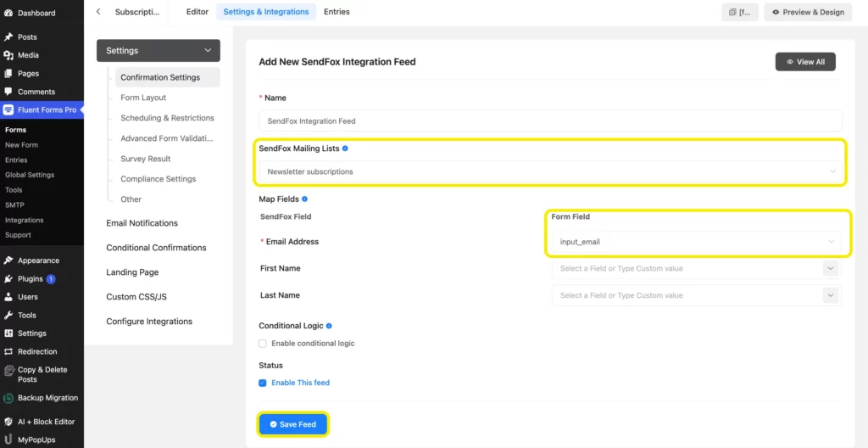The height and width of the screenshot is (448, 868).
Task: Click the Media icon in sidebar
Action: click(8, 55)
